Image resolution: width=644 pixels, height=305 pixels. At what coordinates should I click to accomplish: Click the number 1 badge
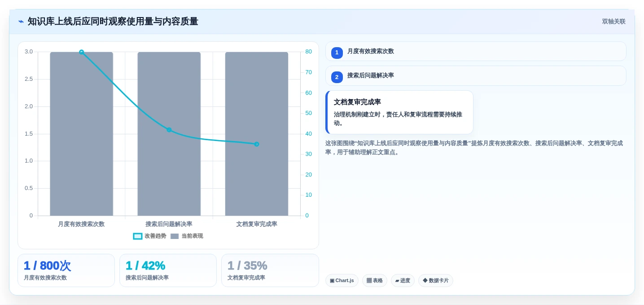pos(337,53)
